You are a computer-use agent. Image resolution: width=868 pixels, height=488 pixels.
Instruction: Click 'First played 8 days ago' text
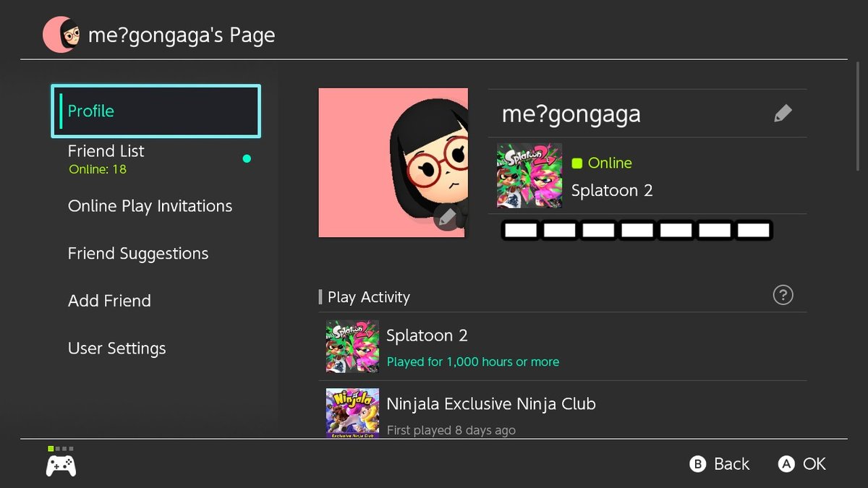click(451, 430)
